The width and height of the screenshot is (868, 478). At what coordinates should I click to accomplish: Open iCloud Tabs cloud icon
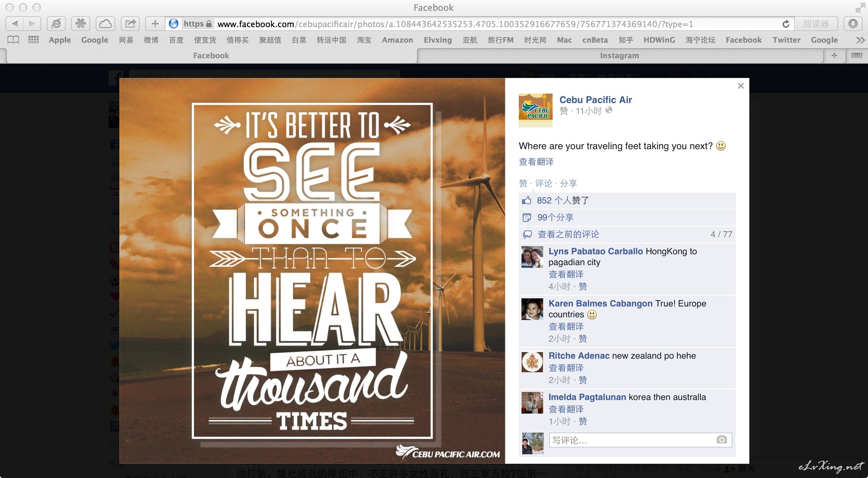coord(105,24)
